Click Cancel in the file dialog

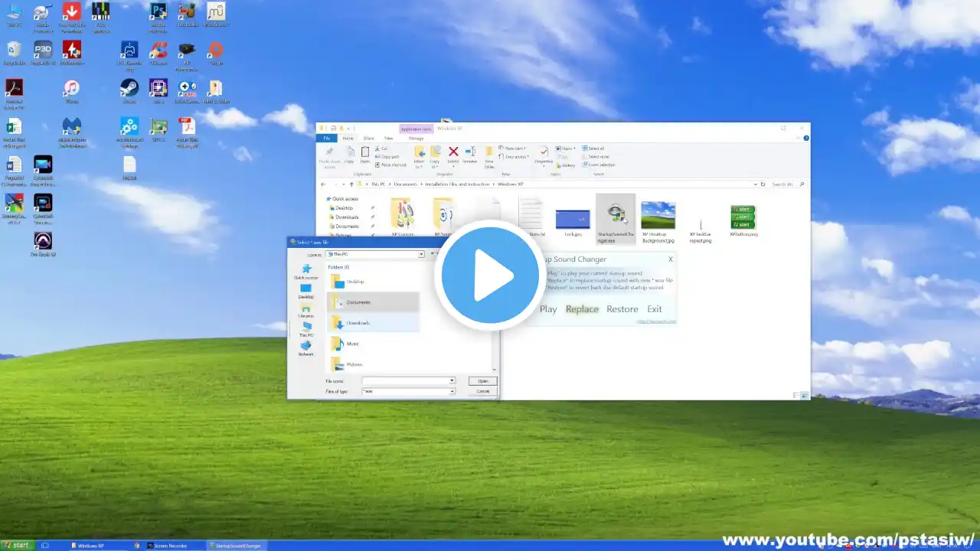coord(483,391)
